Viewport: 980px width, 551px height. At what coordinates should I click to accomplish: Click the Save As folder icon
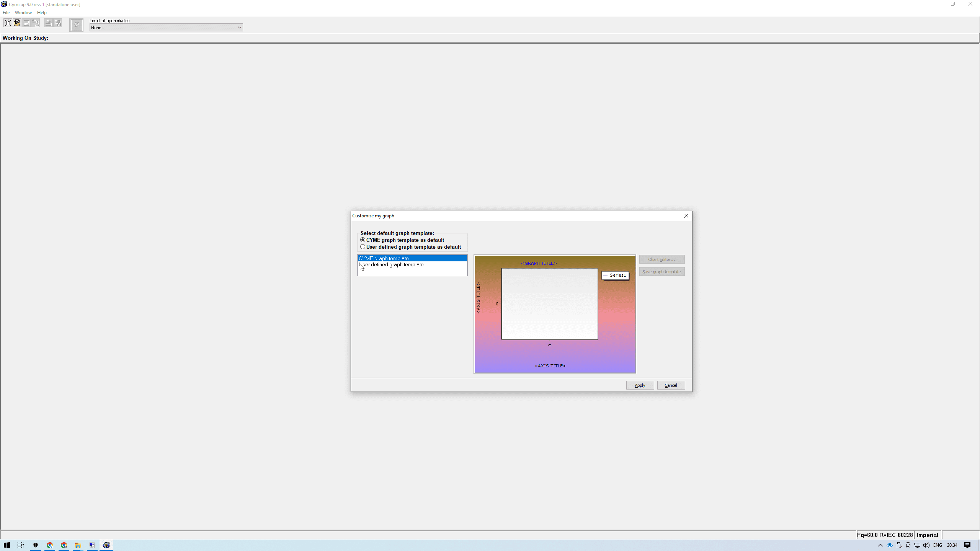35,23
